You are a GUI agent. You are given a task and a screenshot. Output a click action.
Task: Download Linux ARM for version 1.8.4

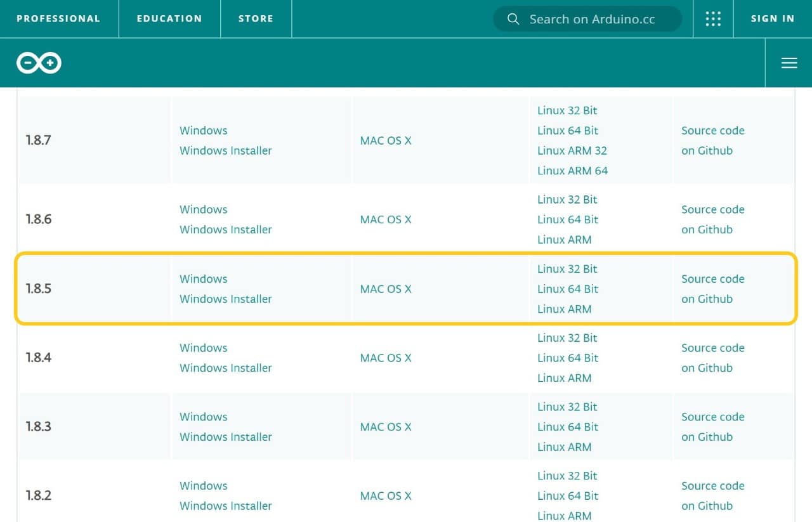tap(564, 378)
